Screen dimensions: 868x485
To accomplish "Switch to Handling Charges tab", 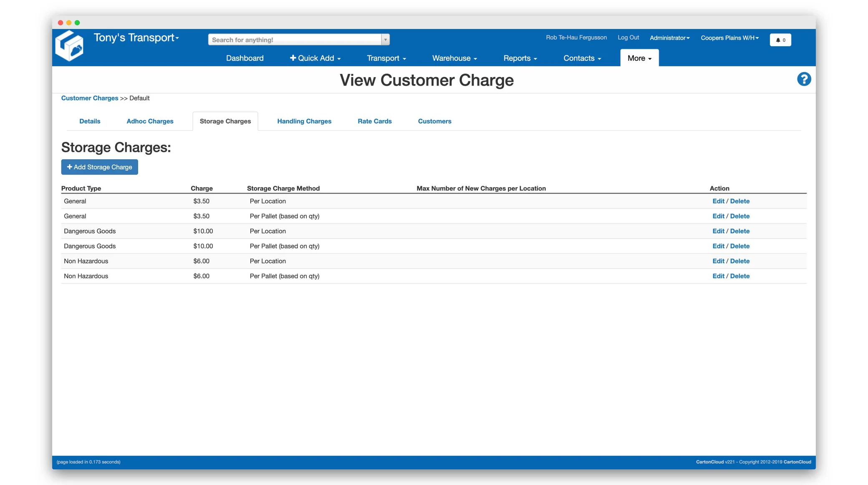I will pyautogui.click(x=304, y=121).
